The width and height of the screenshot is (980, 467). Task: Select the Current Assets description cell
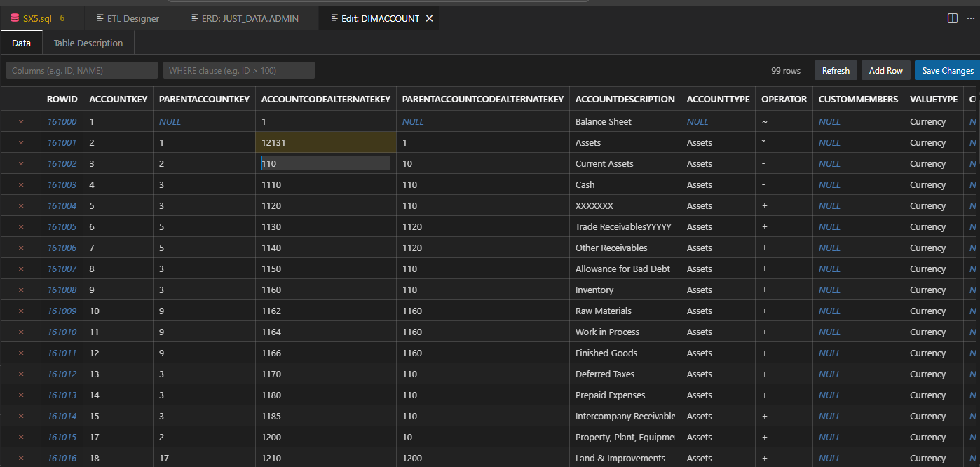625,163
